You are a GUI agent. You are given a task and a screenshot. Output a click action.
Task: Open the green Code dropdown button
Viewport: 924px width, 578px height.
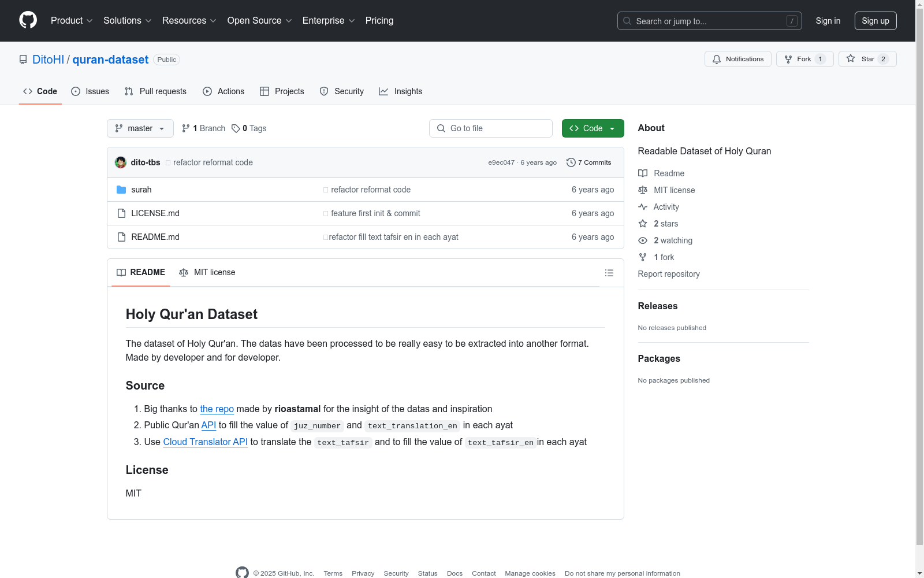coord(593,128)
